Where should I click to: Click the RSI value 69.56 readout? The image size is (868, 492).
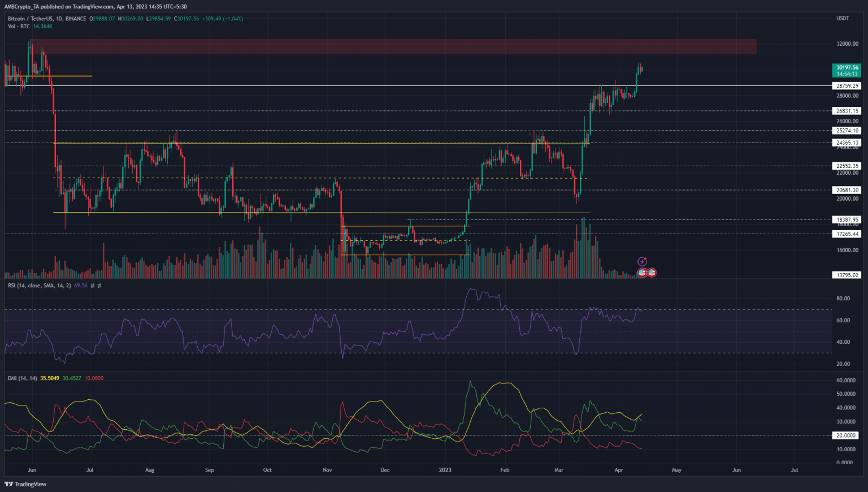(80, 286)
